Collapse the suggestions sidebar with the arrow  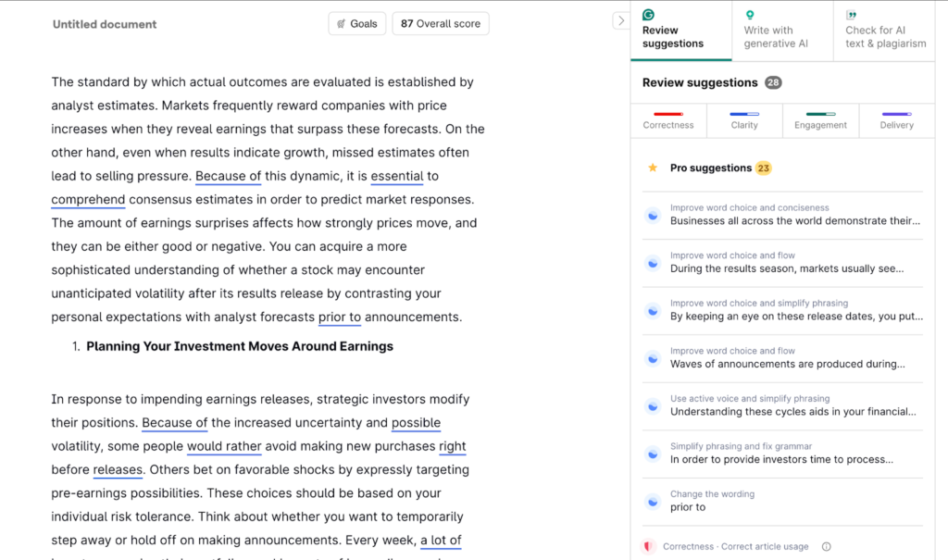click(x=620, y=20)
